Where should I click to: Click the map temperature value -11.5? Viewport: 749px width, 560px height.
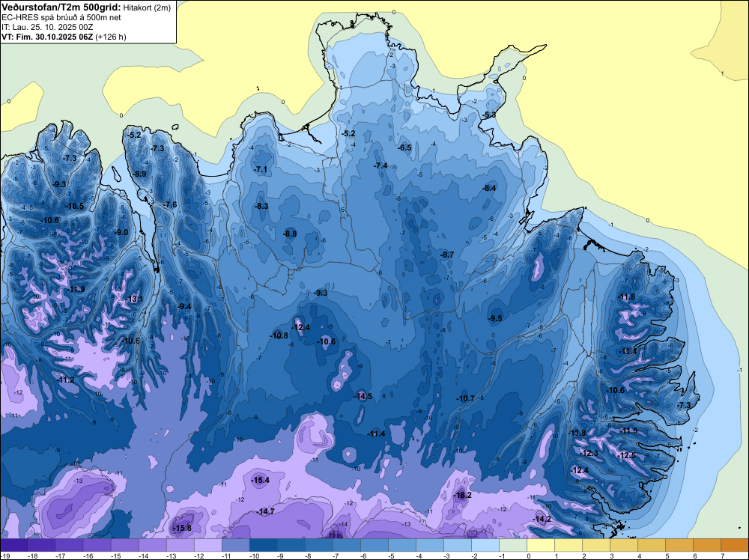pyautogui.click(x=628, y=430)
